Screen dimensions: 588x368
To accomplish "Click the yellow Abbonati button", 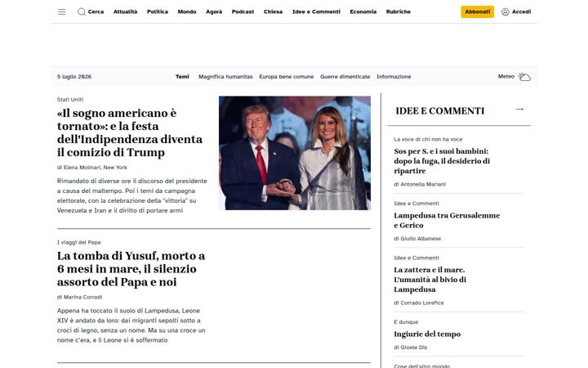I will (478, 12).
